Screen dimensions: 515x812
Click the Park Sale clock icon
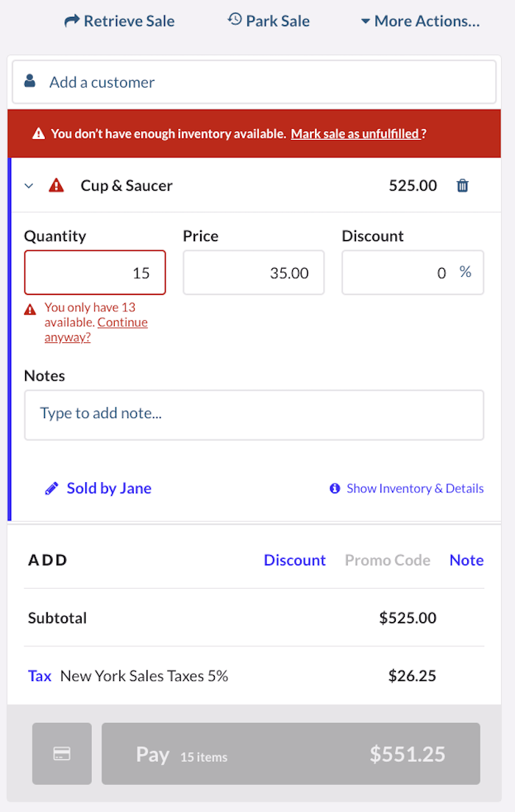(x=235, y=20)
